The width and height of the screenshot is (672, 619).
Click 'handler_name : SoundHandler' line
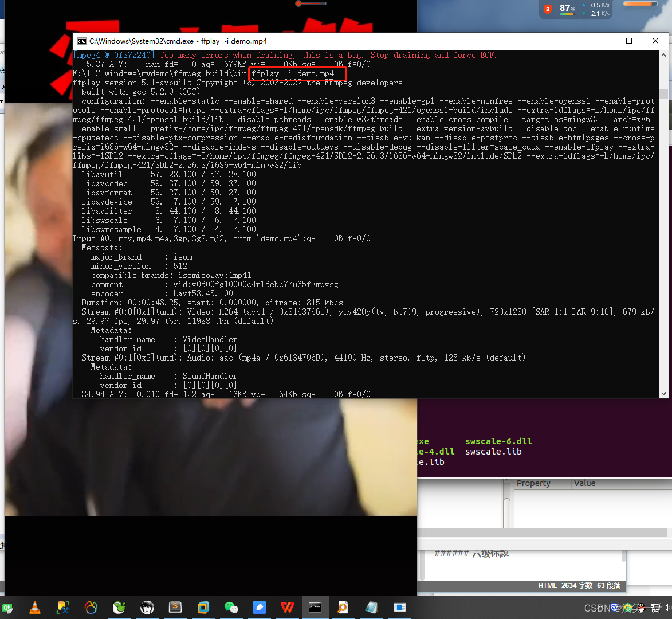[x=168, y=376]
